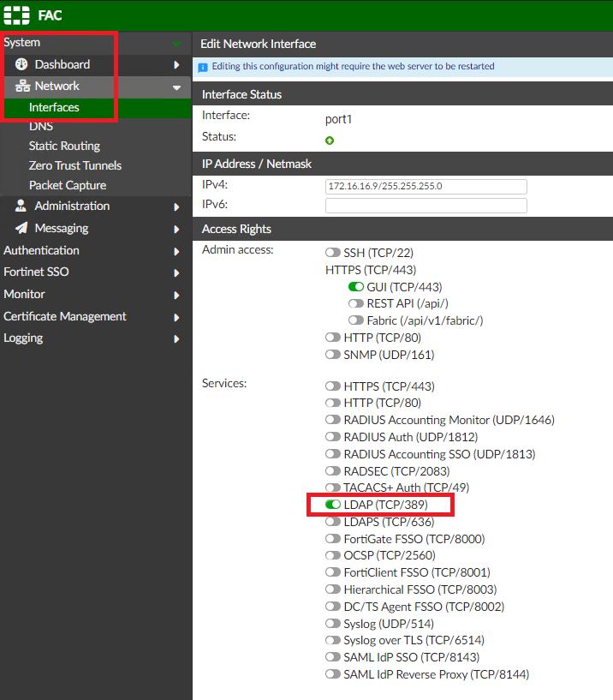Click the Messaging paper plane icon
Viewport: 613px width, 700px height.
coord(21,228)
